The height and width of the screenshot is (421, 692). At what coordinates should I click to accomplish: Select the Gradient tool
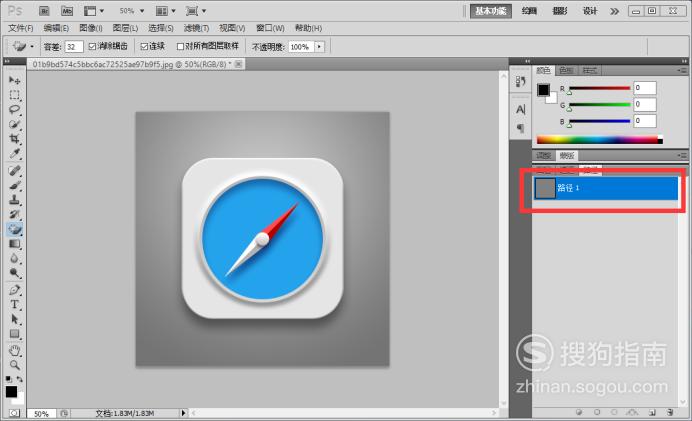point(15,244)
